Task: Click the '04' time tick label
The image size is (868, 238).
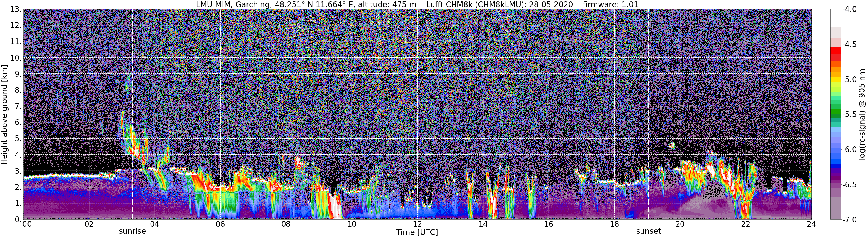Action: click(x=155, y=224)
